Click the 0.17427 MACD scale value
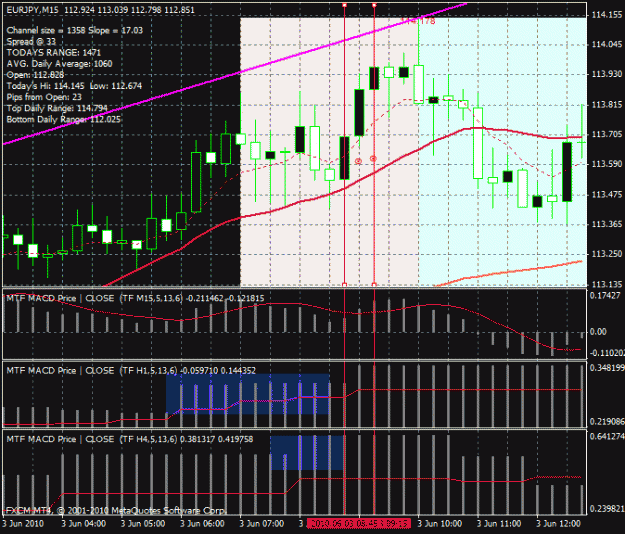 (605, 296)
